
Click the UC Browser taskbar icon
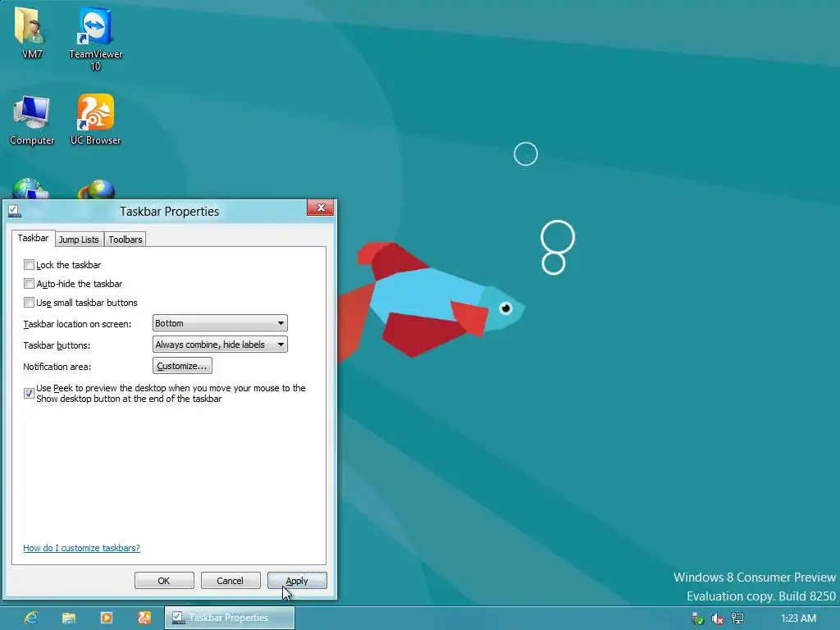144,618
